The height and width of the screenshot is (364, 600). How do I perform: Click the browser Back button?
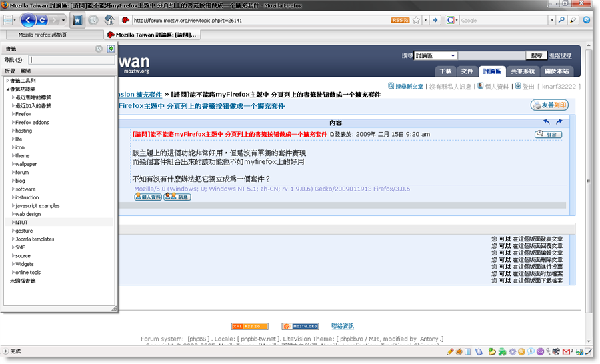point(29,20)
